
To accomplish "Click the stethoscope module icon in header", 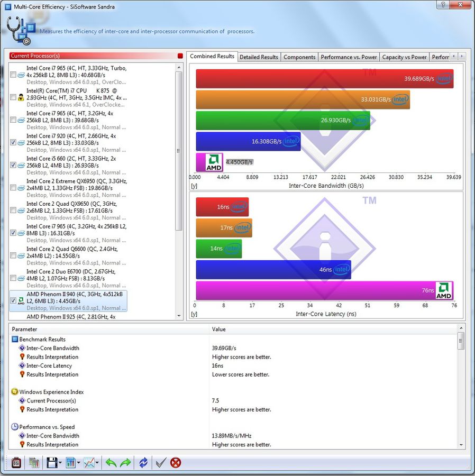I will click(20, 30).
